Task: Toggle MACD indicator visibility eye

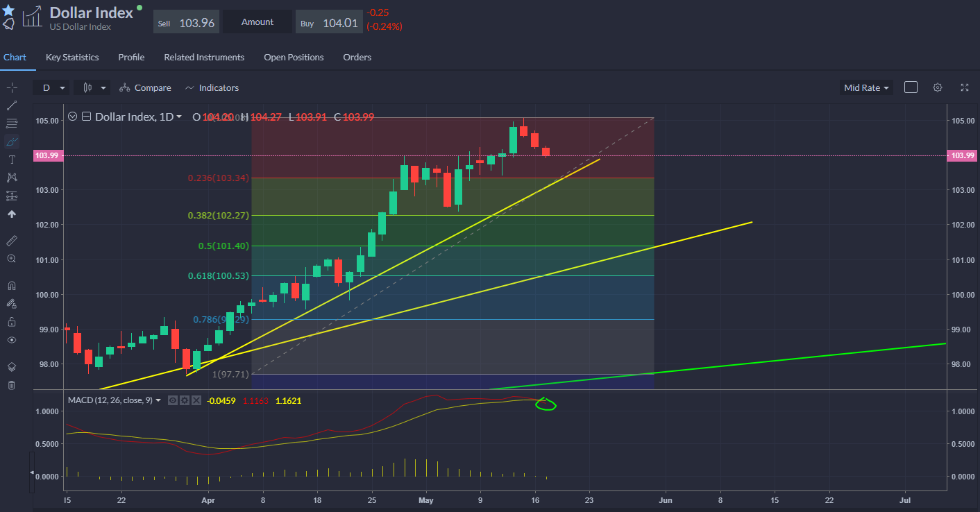Action: coord(174,400)
